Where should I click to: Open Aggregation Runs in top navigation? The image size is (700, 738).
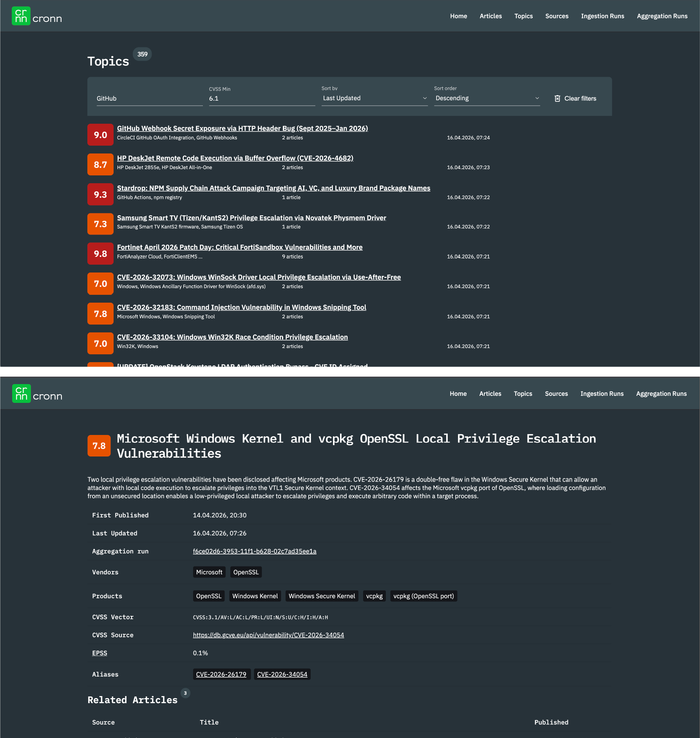tap(662, 16)
